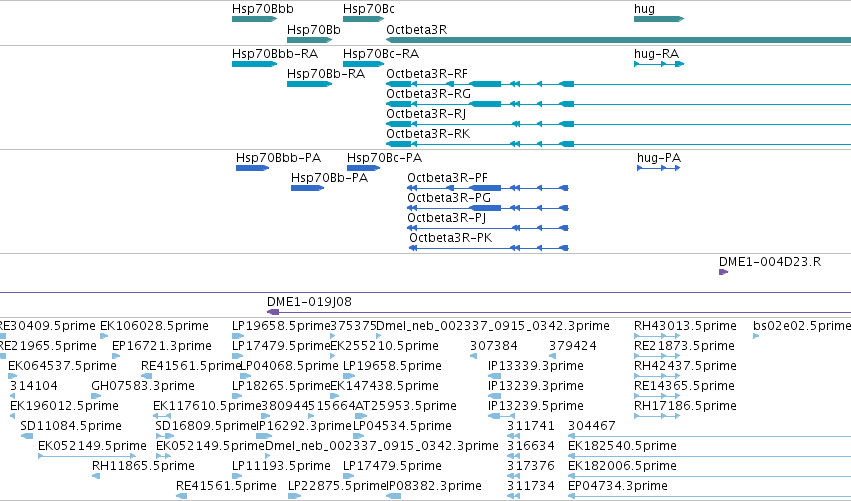The image size is (851, 501).
Task: Click the AT25953.5prime EST label
Action: click(405, 406)
